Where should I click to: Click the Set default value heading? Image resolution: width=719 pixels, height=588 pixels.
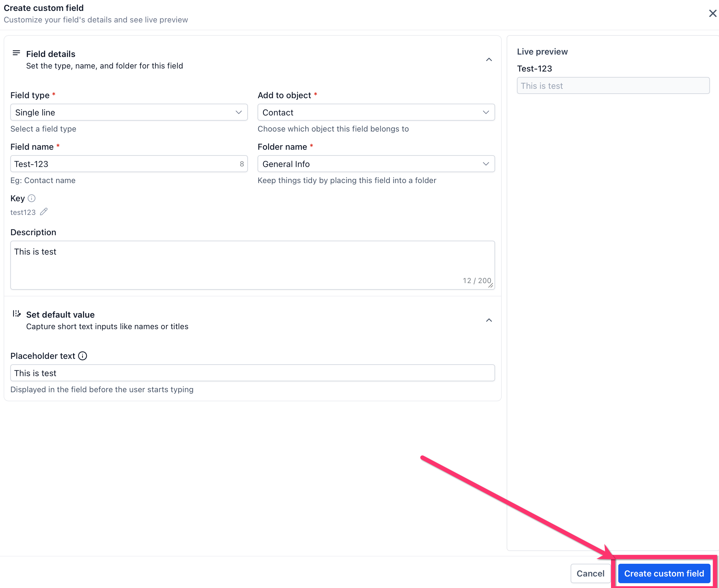(60, 314)
